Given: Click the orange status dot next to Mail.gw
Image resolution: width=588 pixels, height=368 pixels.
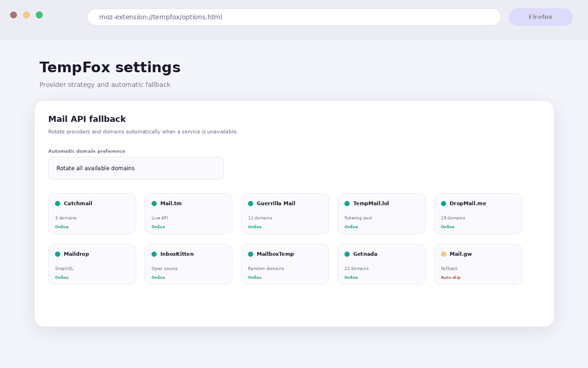Looking at the screenshot, I should tap(444, 254).
